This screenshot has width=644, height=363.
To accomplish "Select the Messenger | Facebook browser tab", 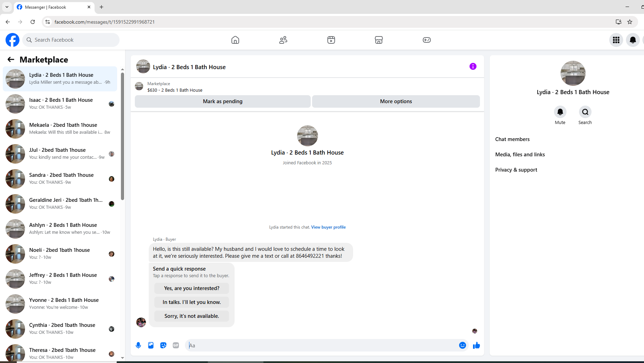I will click(x=54, y=7).
